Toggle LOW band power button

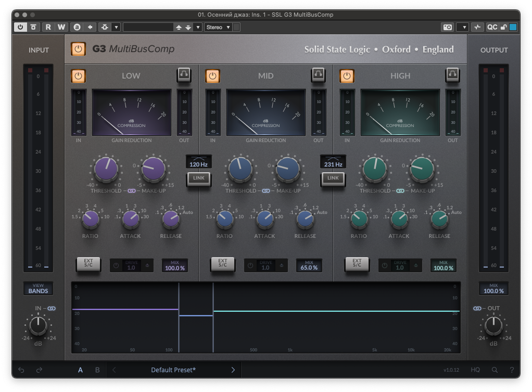pyautogui.click(x=78, y=75)
